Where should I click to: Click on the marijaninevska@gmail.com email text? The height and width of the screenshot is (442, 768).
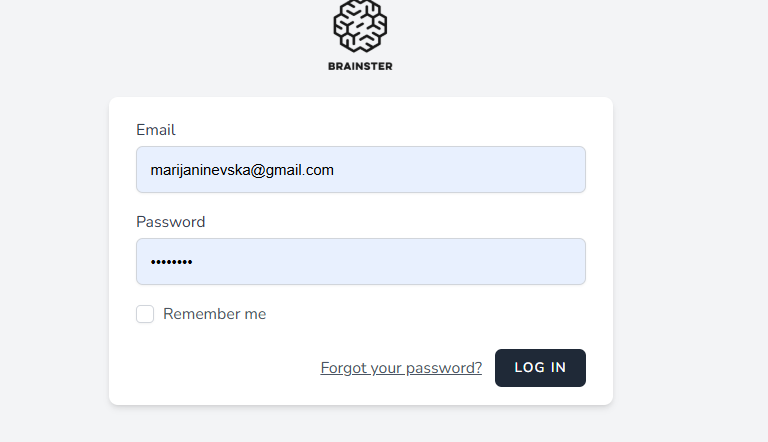pyautogui.click(x=242, y=170)
